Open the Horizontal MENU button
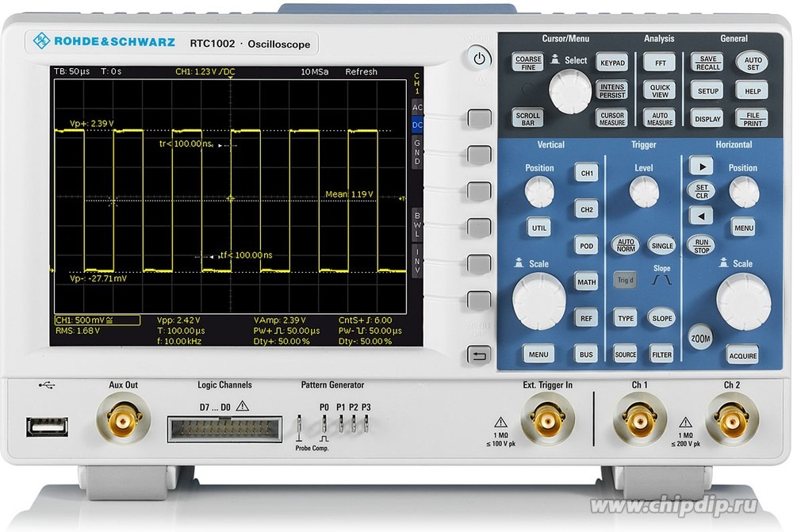Screen dimensions: 793x532 (744, 228)
